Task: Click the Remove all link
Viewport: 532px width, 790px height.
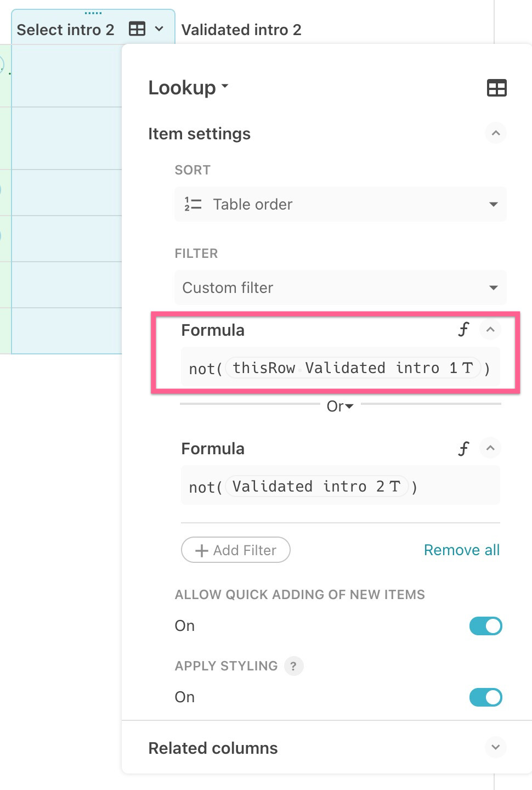Action: pyautogui.click(x=461, y=550)
